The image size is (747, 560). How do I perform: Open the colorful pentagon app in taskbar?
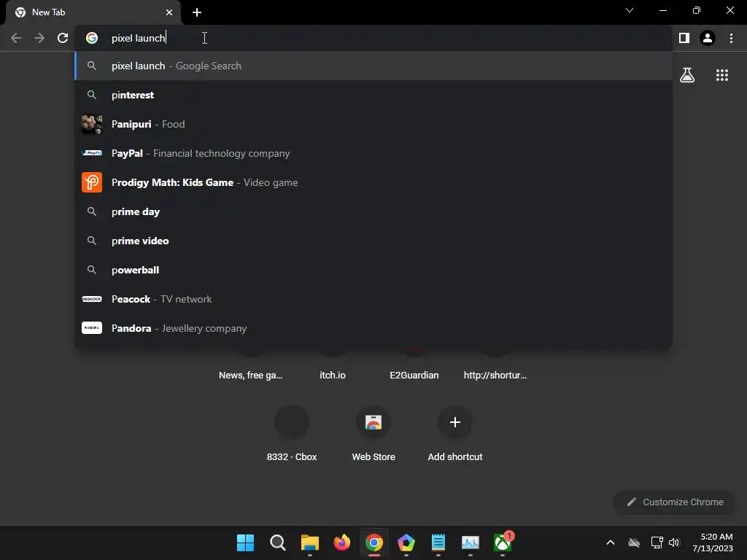(406, 542)
